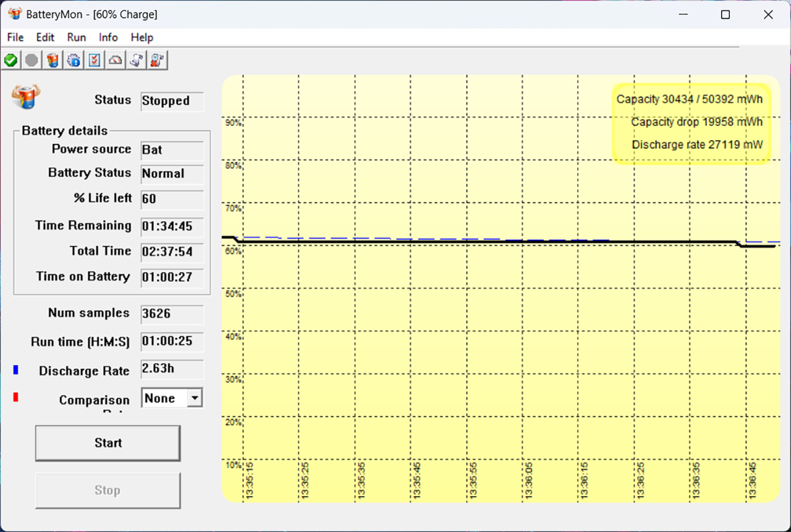Click the red Comparison Rate color marker
791x532 pixels.
[15, 397]
